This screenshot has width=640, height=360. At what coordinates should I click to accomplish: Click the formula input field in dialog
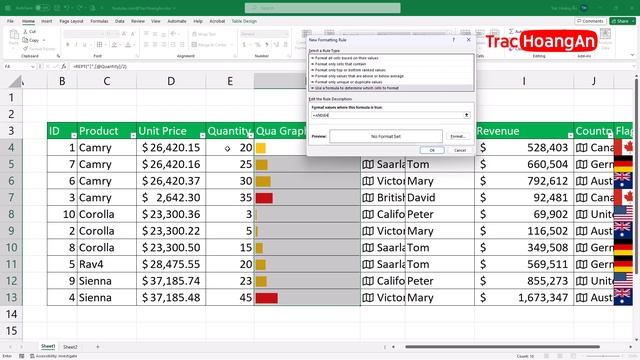387,116
